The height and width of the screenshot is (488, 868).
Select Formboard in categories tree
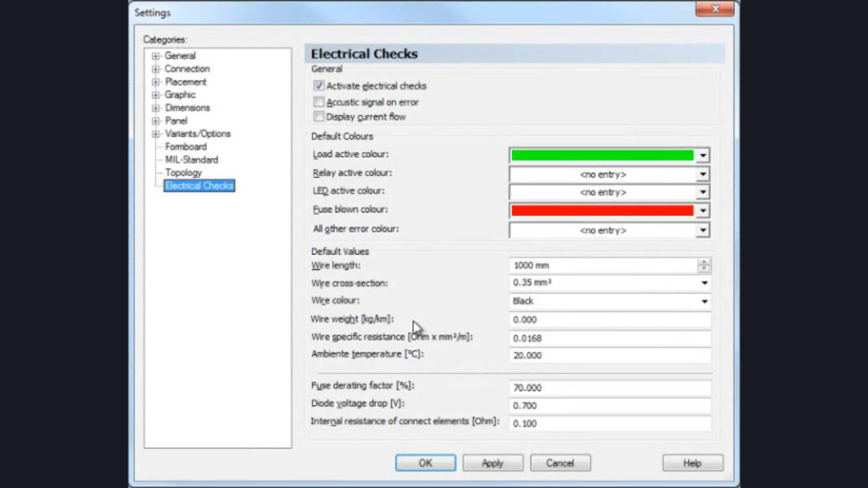click(186, 146)
